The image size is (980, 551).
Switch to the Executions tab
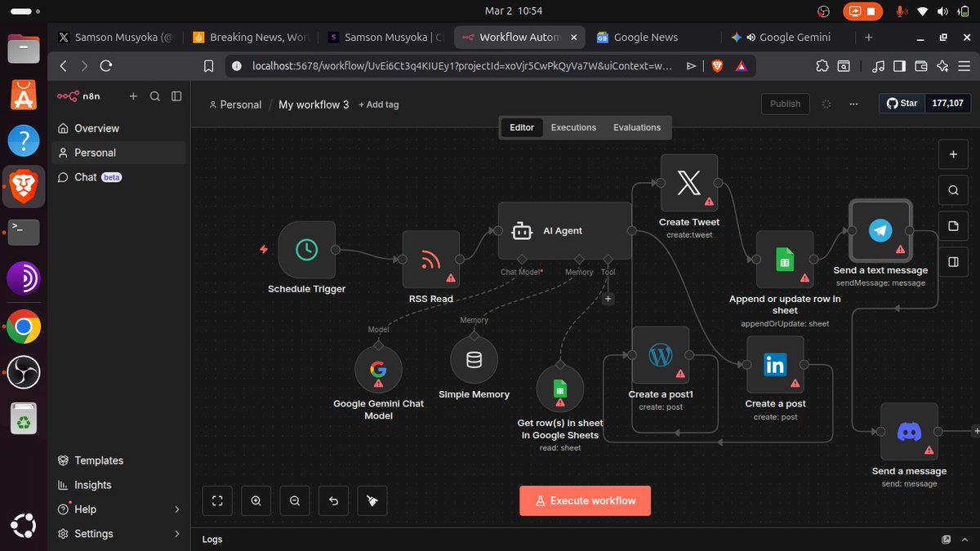[573, 127]
